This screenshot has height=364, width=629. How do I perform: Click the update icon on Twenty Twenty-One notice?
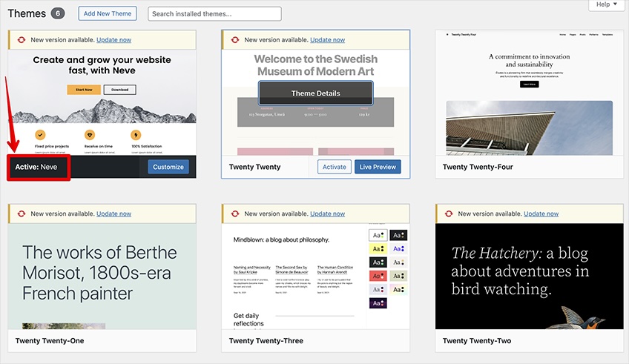coord(22,214)
